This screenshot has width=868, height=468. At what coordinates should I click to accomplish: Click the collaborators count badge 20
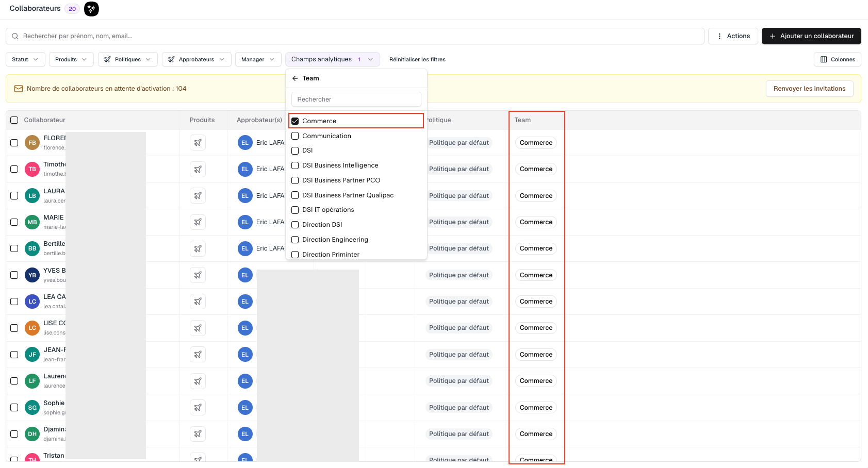(x=72, y=9)
